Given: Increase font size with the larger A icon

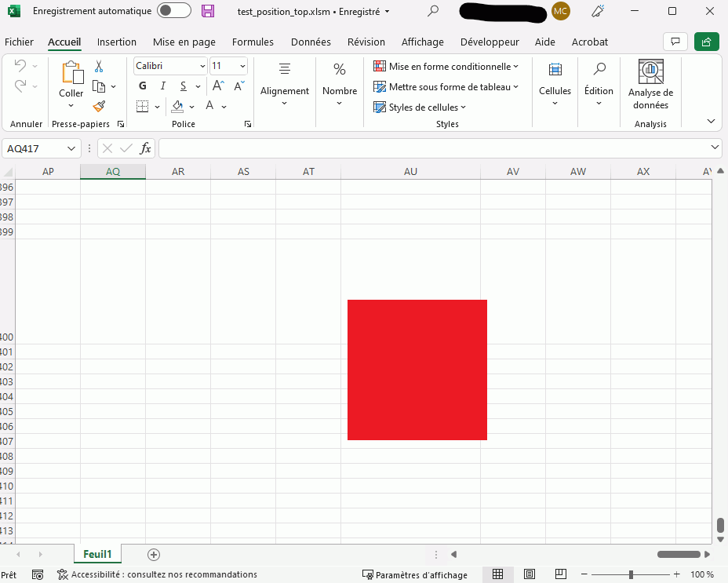Looking at the screenshot, I should (219, 86).
